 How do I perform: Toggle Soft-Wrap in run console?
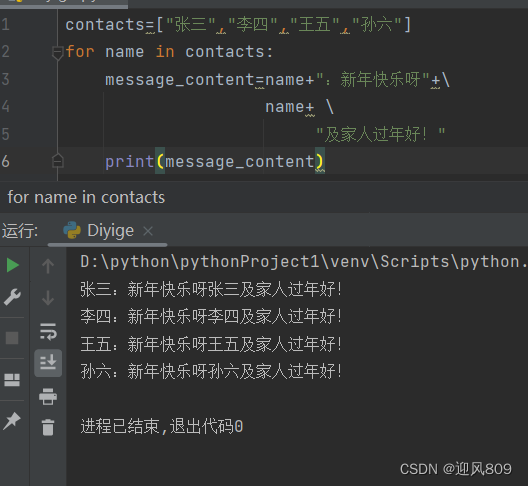(48, 331)
